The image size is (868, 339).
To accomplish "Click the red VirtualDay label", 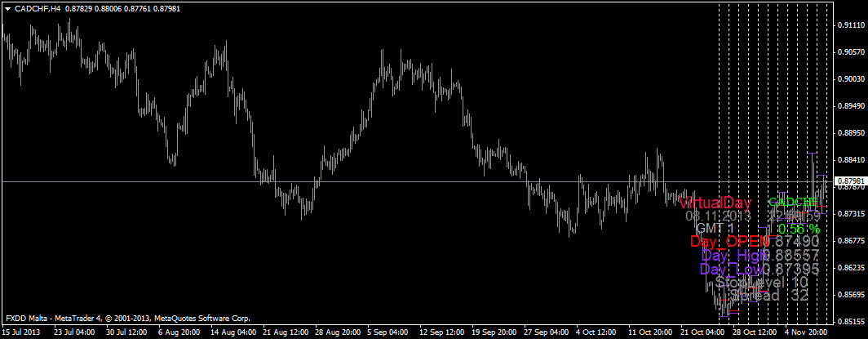I will pos(716,203).
